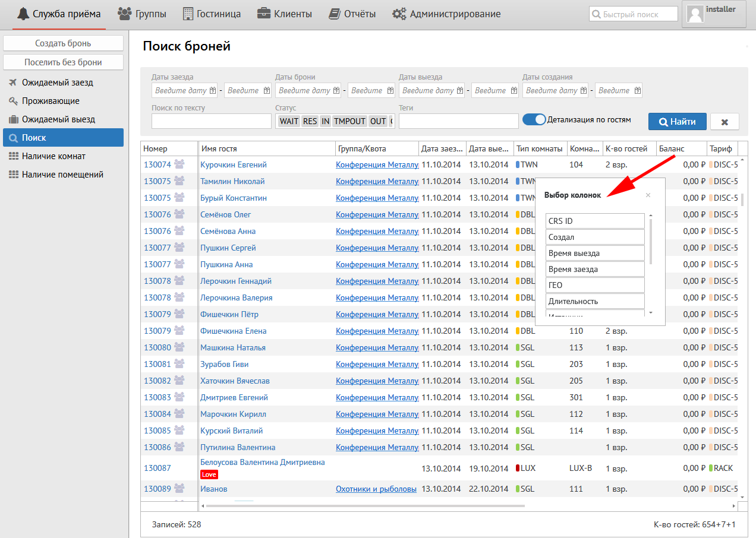
Task: Open the Status multi-select field
Action: (335, 121)
